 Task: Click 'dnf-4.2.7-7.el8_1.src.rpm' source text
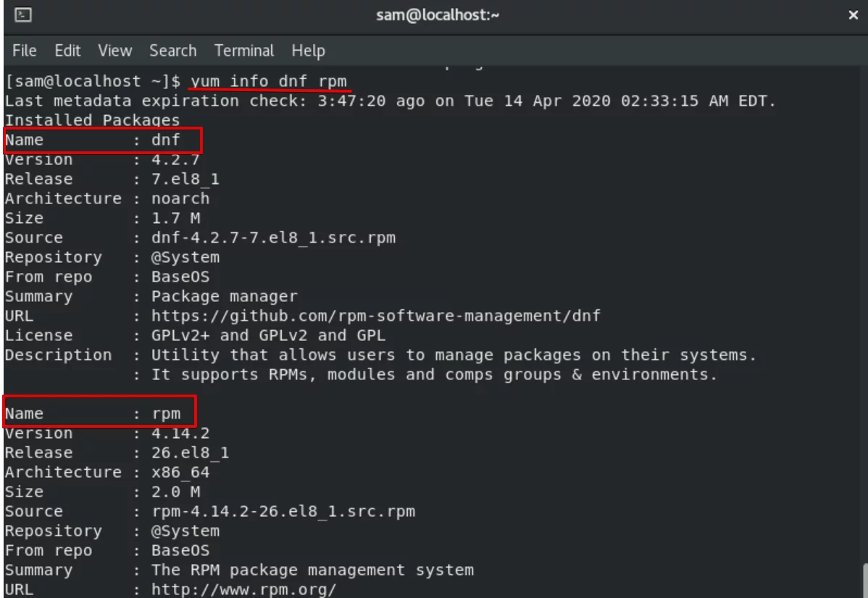[273, 238]
